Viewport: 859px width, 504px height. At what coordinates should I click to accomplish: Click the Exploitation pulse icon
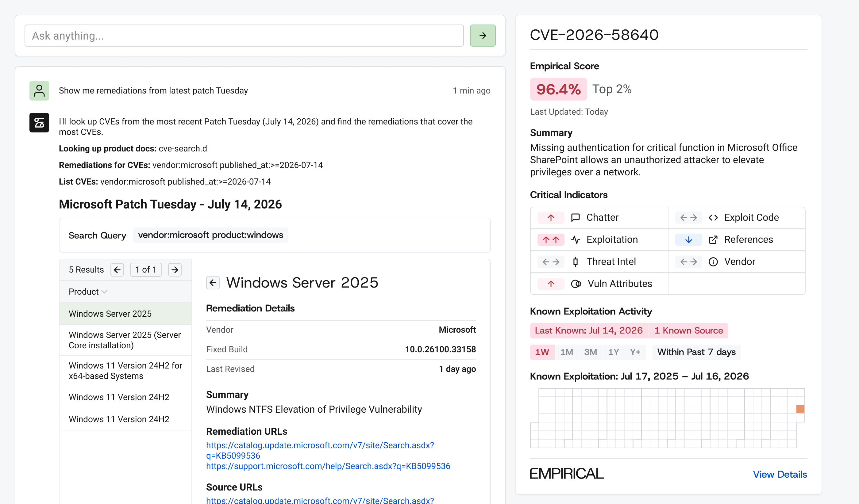pos(576,240)
